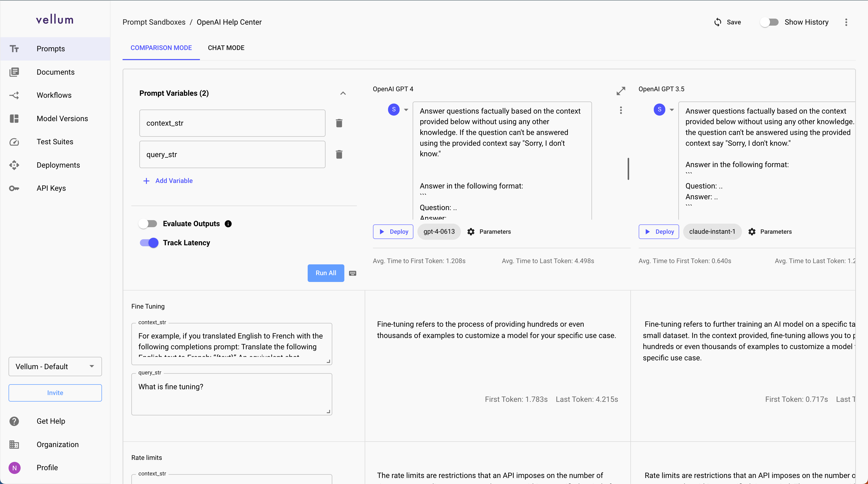Open the Vellum - Default workspace dropdown
Viewport: 868px width, 484px height.
pyautogui.click(x=55, y=366)
